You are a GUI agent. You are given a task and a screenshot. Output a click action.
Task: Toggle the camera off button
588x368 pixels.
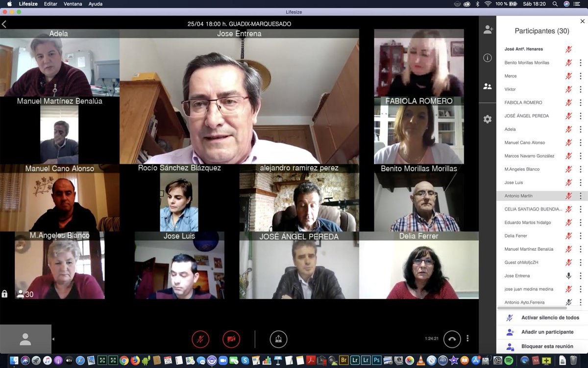click(231, 339)
